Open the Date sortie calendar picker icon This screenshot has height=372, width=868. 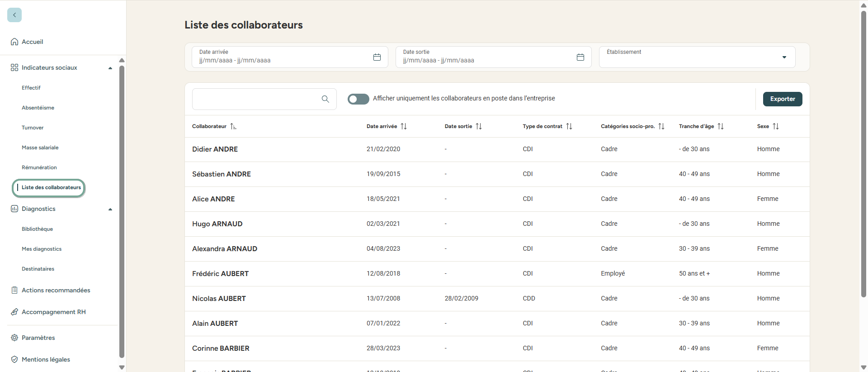[x=580, y=57]
